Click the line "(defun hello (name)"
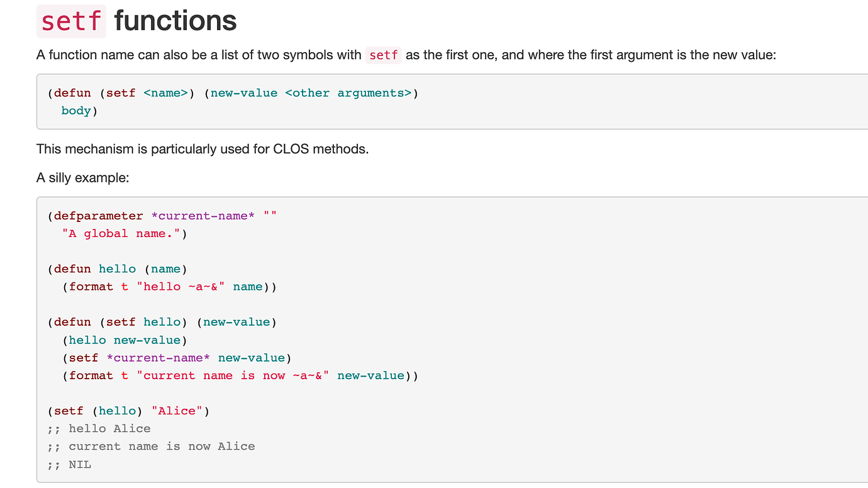The image size is (868, 488). click(x=118, y=269)
